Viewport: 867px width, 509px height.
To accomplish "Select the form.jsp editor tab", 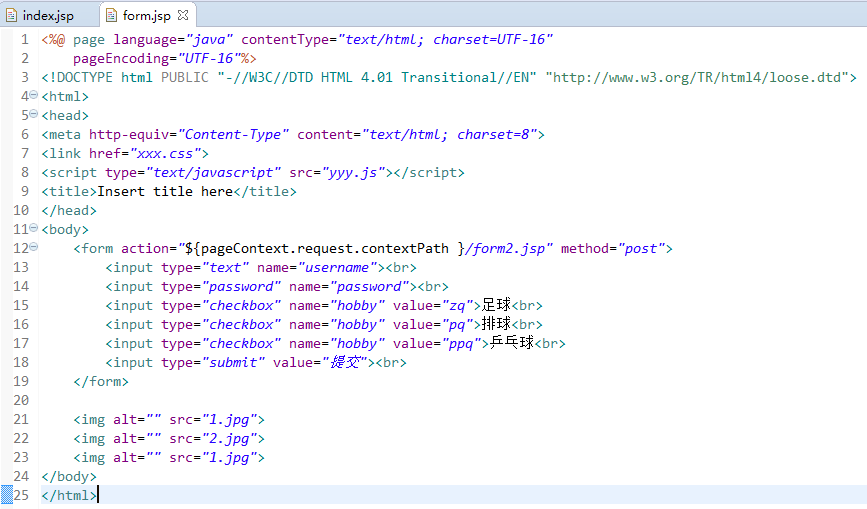I will [x=147, y=15].
